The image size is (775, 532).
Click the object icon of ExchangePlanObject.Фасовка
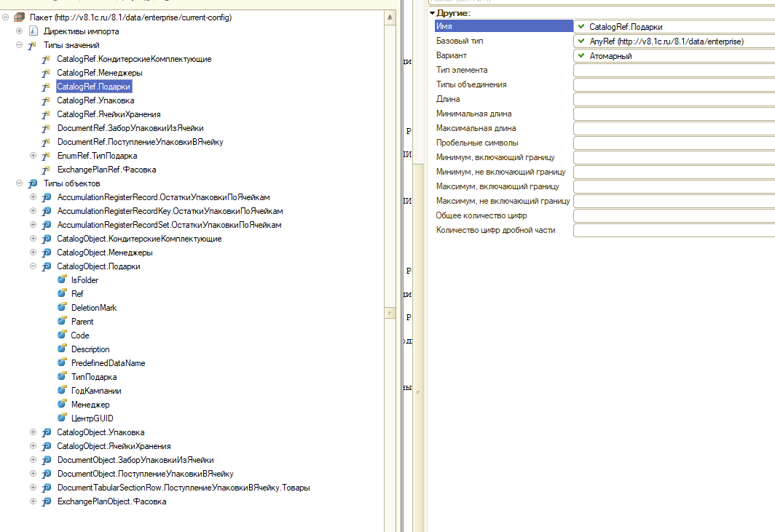[47, 501]
